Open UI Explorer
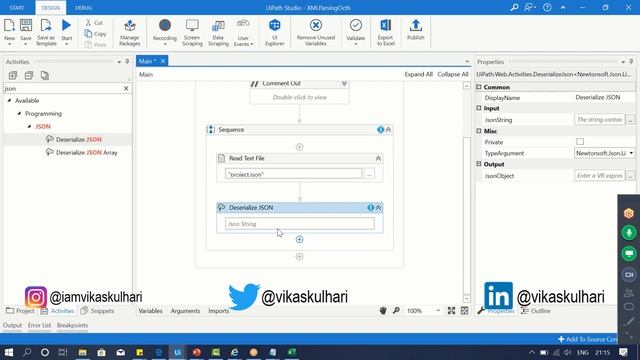This screenshot has width=640, height=360. point(275,32)
